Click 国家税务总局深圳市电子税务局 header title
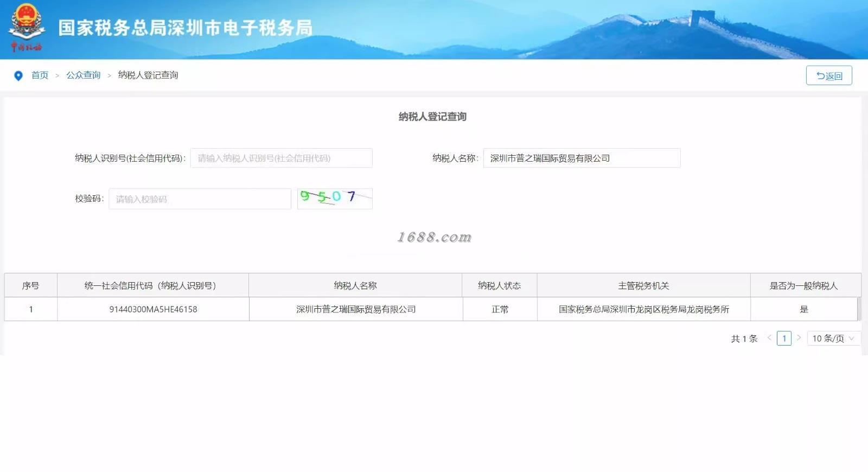The height and width of the screenshot is (472, 868). [186, 28]
